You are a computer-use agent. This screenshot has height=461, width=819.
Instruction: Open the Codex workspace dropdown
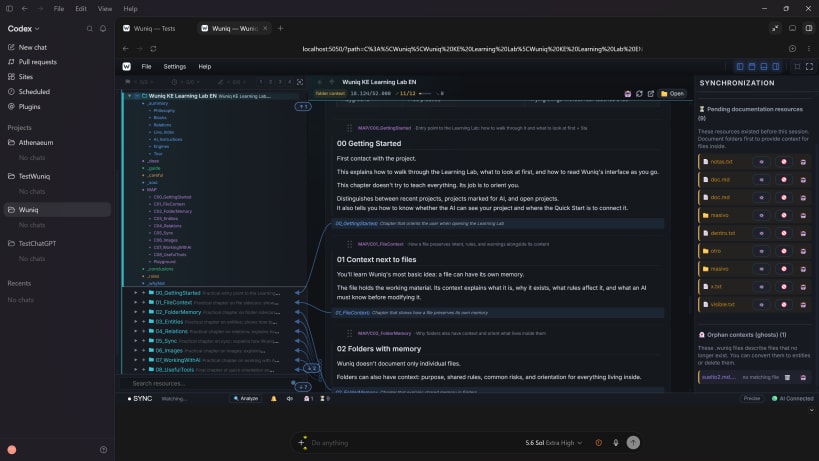click(24, 29)
